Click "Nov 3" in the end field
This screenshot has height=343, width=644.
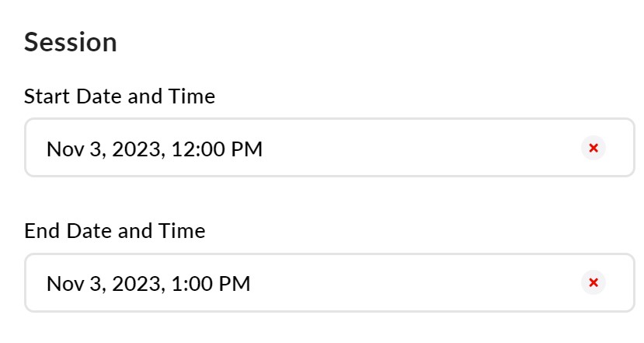pyautogui.click(x=74, y=283)
